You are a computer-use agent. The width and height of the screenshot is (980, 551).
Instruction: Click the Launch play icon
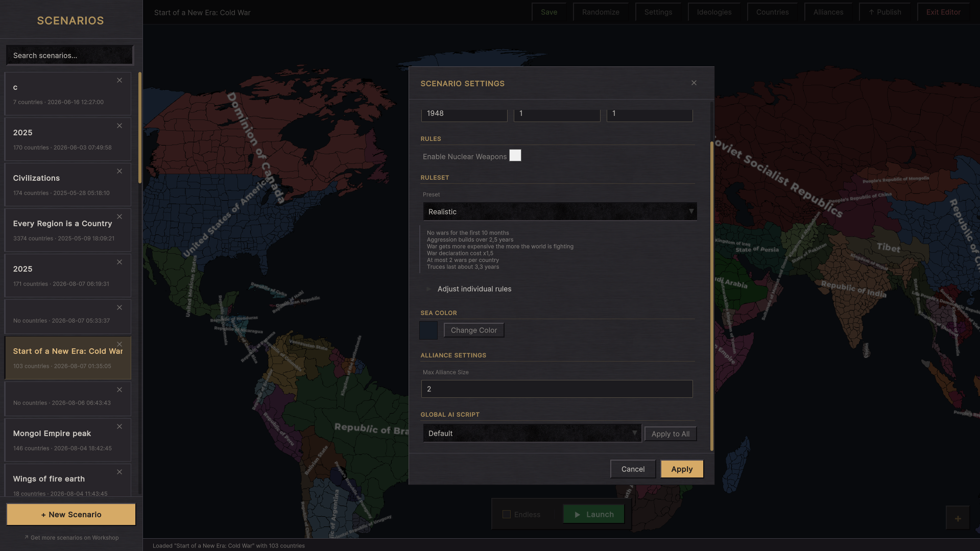(578, 515)
